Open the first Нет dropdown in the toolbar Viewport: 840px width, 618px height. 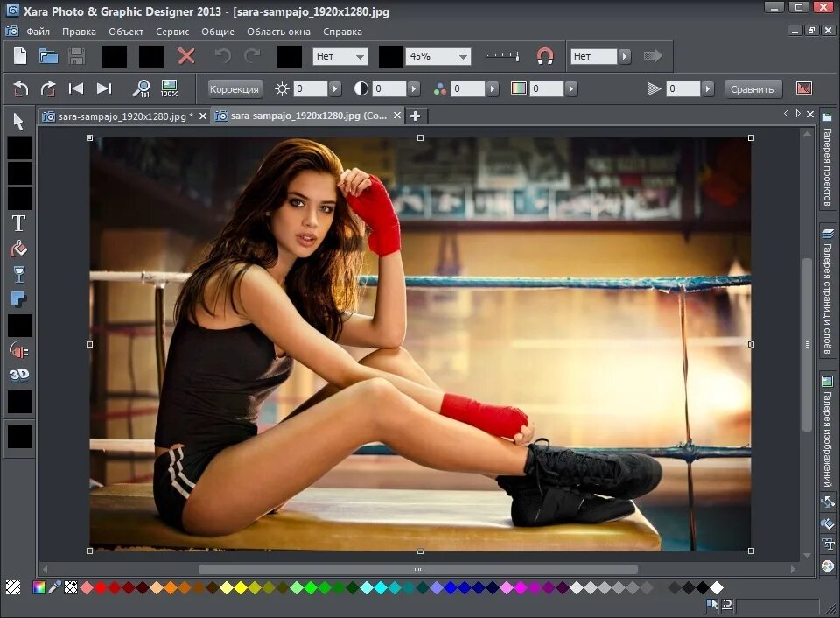coord(339,56)
